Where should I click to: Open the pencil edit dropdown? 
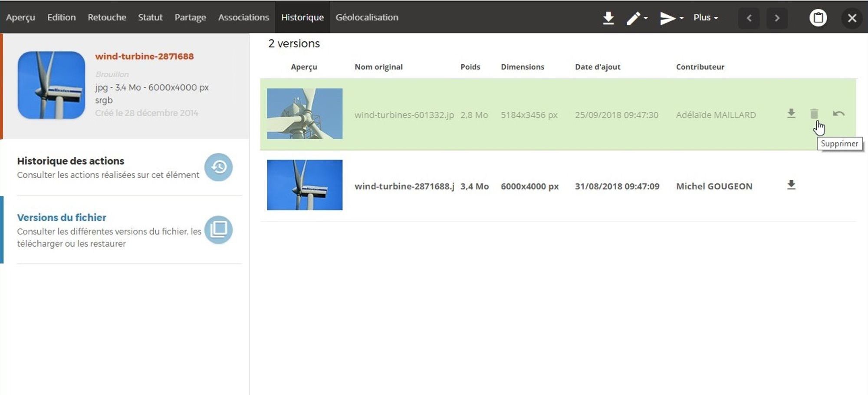pyautogui.click(x=636, y=18)
